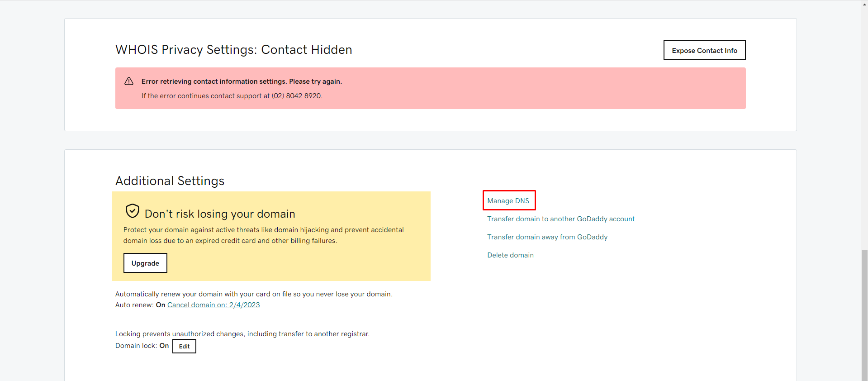The image size is (868, 381).
Task: Click the Additional Settings heading
Action: [x=170, y=181]
